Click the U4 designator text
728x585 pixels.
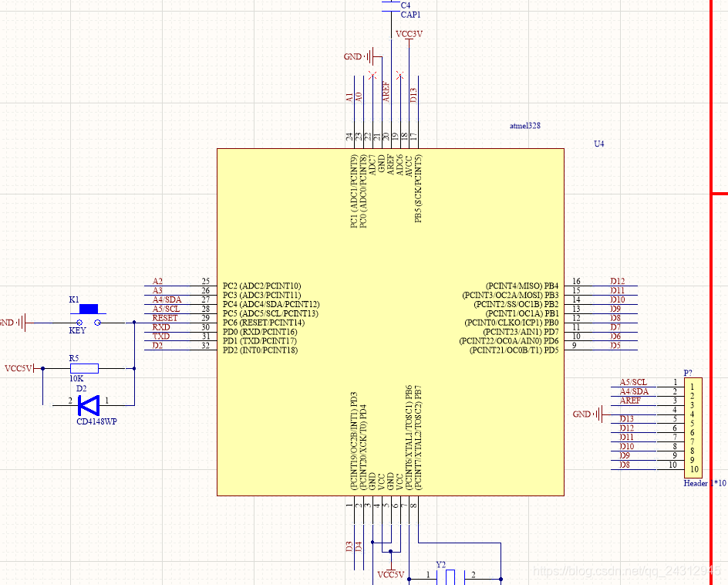[598, 144]
